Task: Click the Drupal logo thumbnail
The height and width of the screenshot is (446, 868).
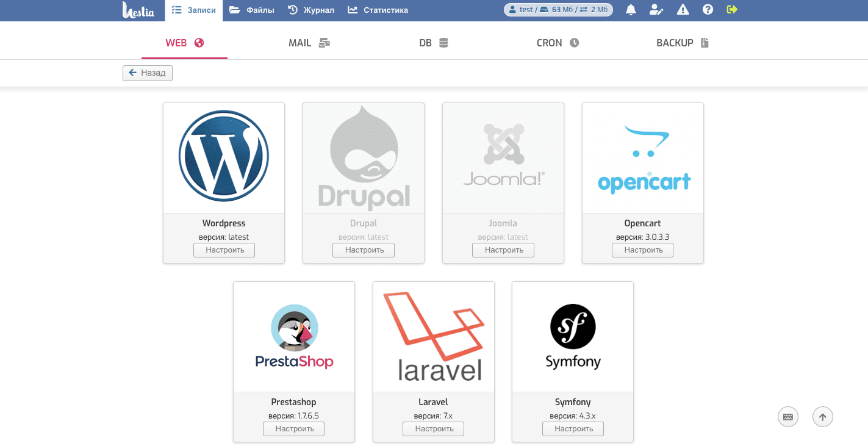Action: coord(364,158)
